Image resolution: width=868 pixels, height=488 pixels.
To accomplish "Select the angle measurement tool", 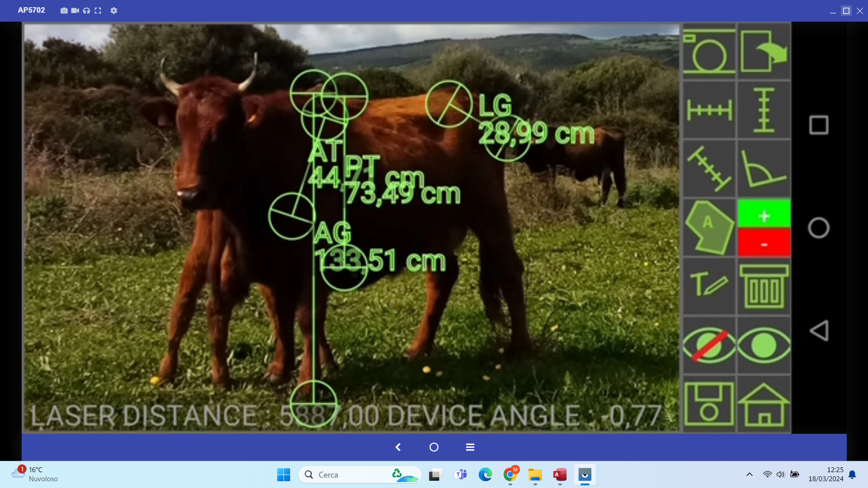I will 764,169.
